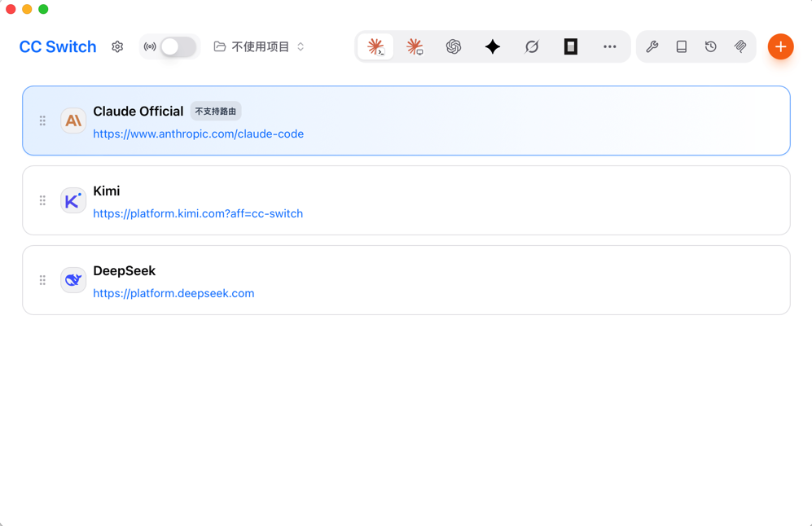Open the settings gear next to CC Switch
The width and height of the screenshot is (812, 526).
pyautogui.click(x=117, y=46)
